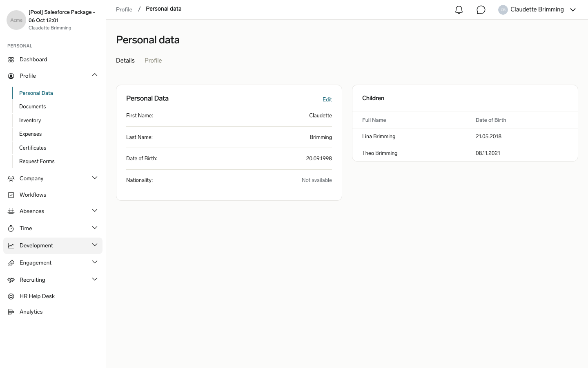Expand the Company section chevron
This screenshot has height=368, width=588.
[95, 178]
